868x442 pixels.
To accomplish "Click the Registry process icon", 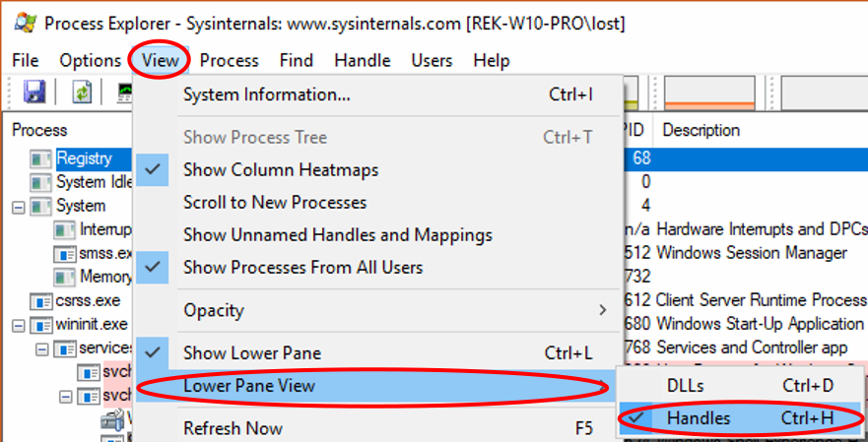I will tap(40, 158).
